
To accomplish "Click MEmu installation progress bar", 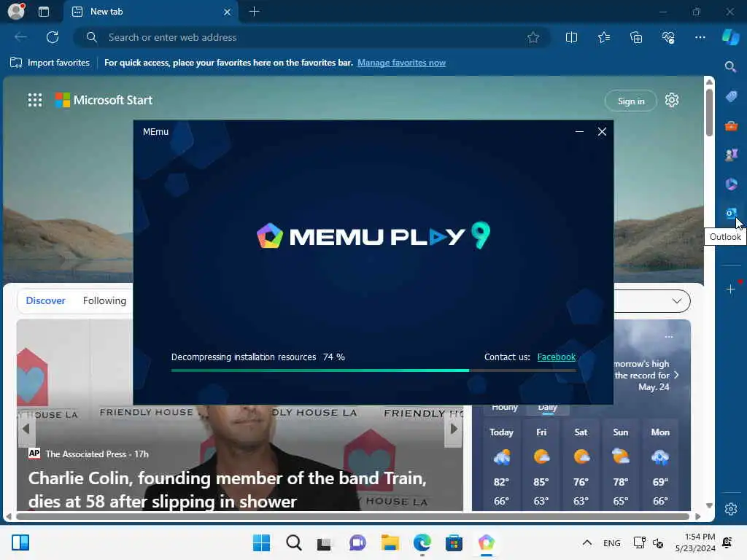I will pyautogui.click(x=373, y=370).
